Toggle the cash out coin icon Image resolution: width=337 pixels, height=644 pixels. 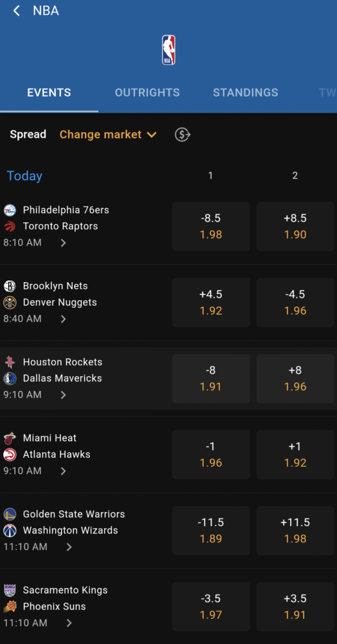[x=183, y=135]
